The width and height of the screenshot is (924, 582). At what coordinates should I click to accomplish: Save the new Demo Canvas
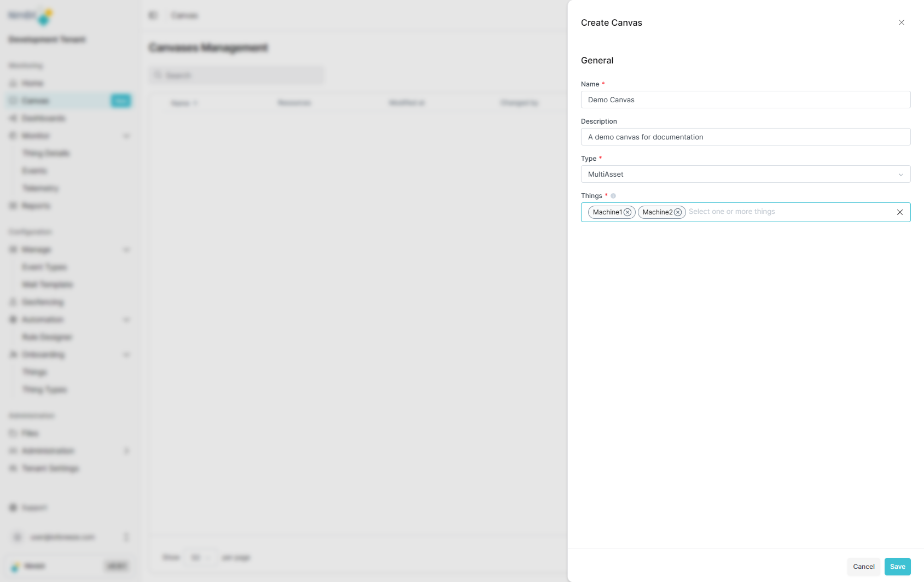(897, 567)
